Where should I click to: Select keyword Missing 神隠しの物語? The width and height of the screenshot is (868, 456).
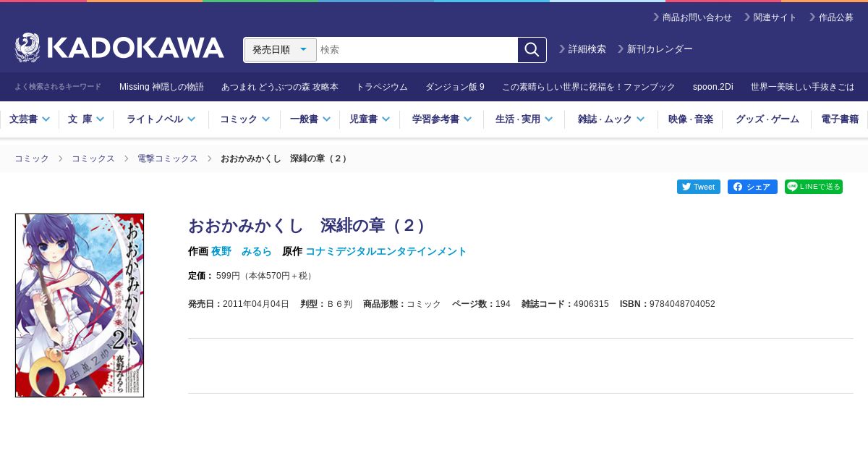pyautogui.click(x=161, y=87)
